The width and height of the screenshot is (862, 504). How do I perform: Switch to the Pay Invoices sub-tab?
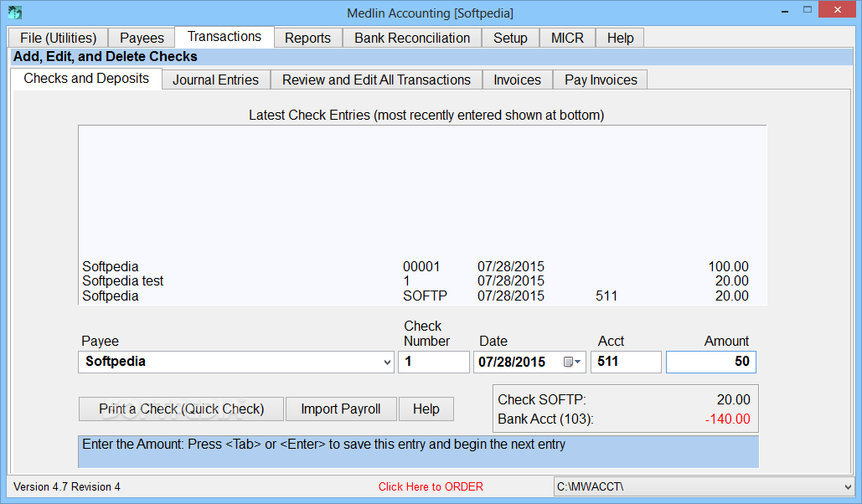pos(601,80)
